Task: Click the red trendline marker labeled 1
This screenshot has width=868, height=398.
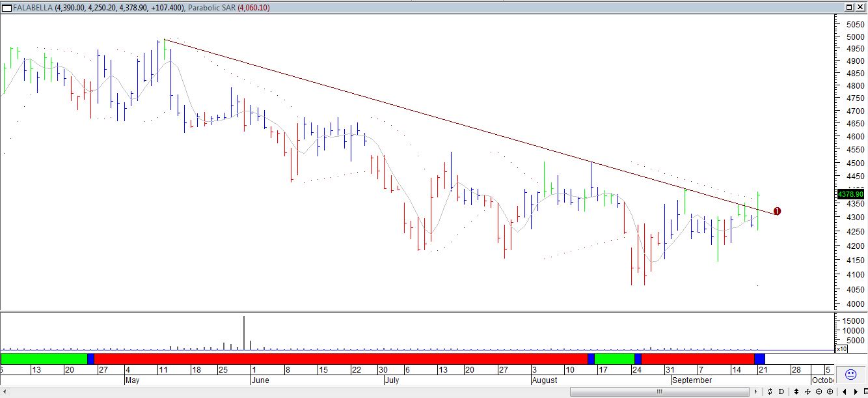Action: tap(777, 211)
